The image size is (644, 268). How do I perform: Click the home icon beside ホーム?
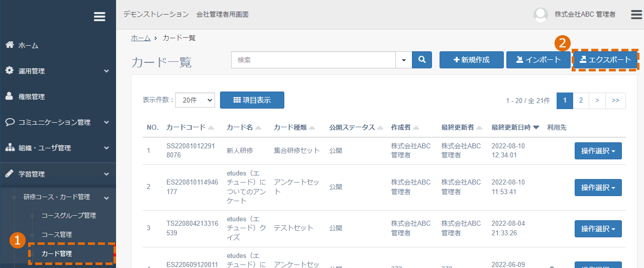coord(10,45)
